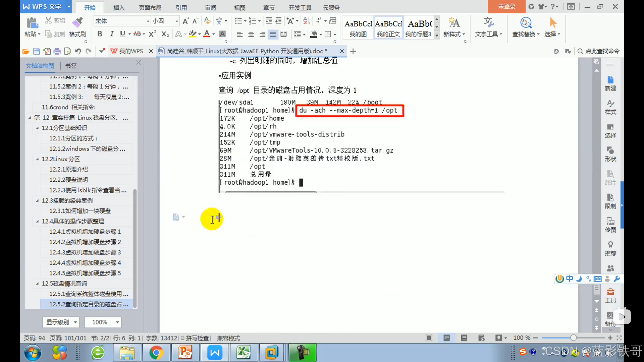Click the save document icon
Screen dimensions: 644x362
point(37,51)
